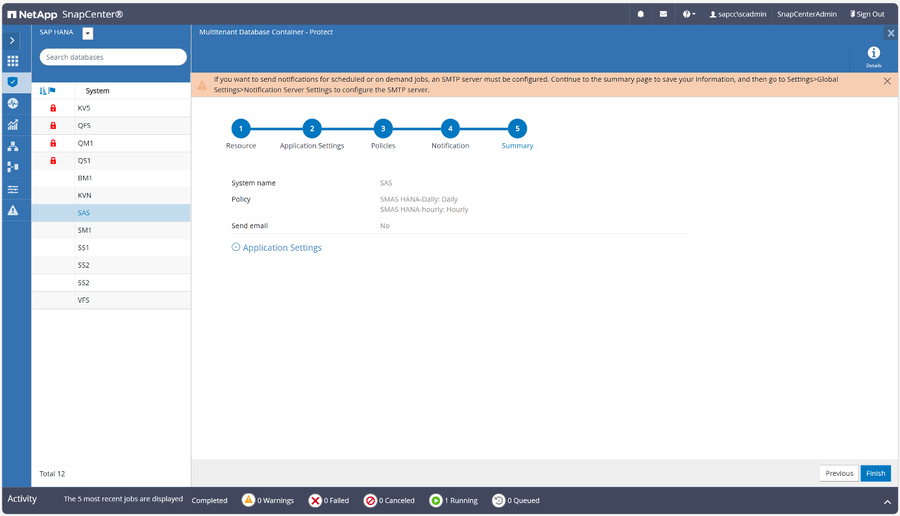Image resolution: width=900 pixels, height=516 pixels.
Task: Open the notifications bell icon
Action: pyautogui.click(x=641, y=14)
